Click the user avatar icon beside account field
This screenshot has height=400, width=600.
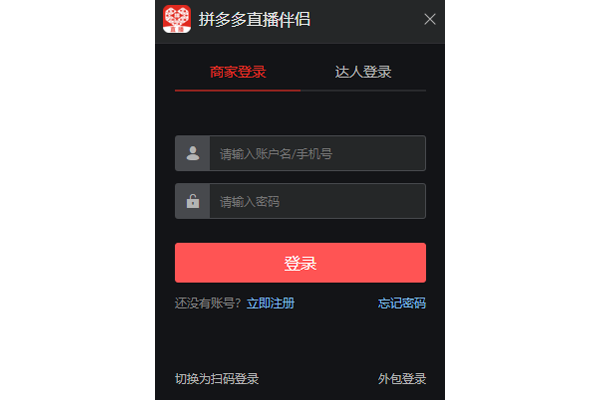point(193,153)
